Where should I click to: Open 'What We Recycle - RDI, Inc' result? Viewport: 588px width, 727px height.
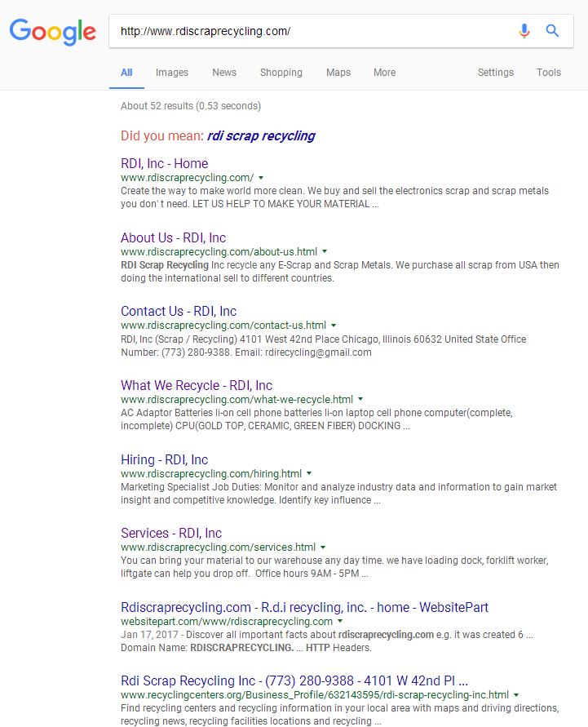coord(197,385)
